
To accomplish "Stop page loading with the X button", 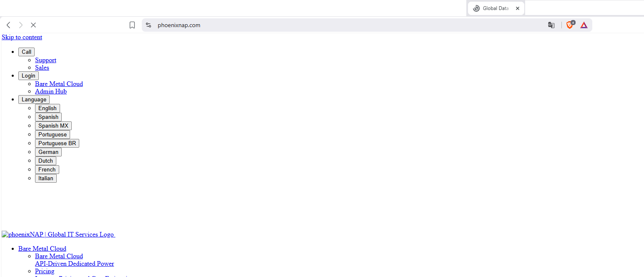I will 33,25.
